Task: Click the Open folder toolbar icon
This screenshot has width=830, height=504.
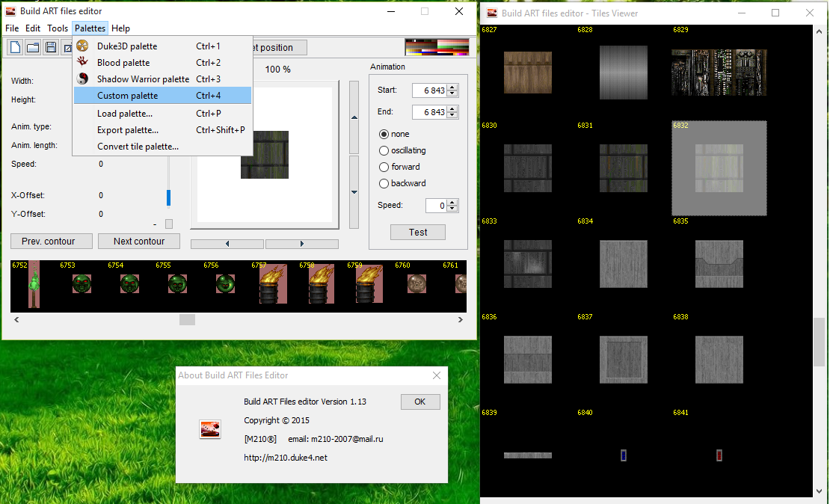Action: point(33,48)
